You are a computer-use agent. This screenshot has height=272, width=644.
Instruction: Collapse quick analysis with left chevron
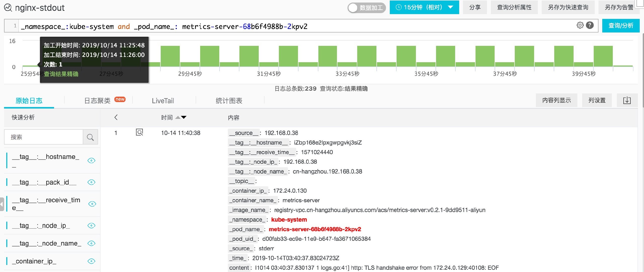point(116,117)
